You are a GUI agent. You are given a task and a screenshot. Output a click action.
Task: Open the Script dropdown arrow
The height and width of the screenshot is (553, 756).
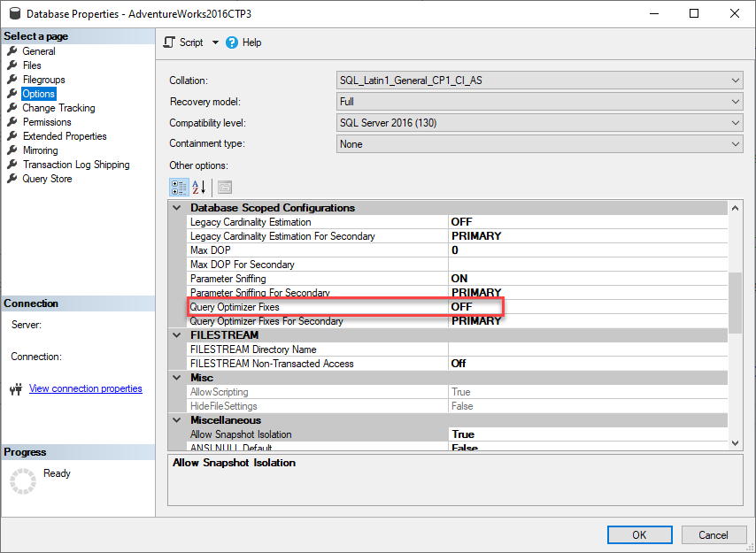click(215, 42)
